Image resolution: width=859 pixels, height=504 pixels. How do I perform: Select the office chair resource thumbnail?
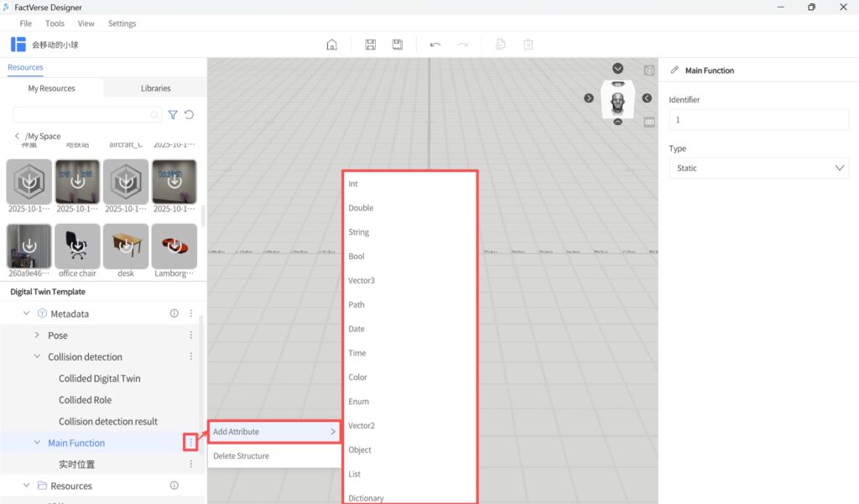pyautogui.click(x=76, y=247)
